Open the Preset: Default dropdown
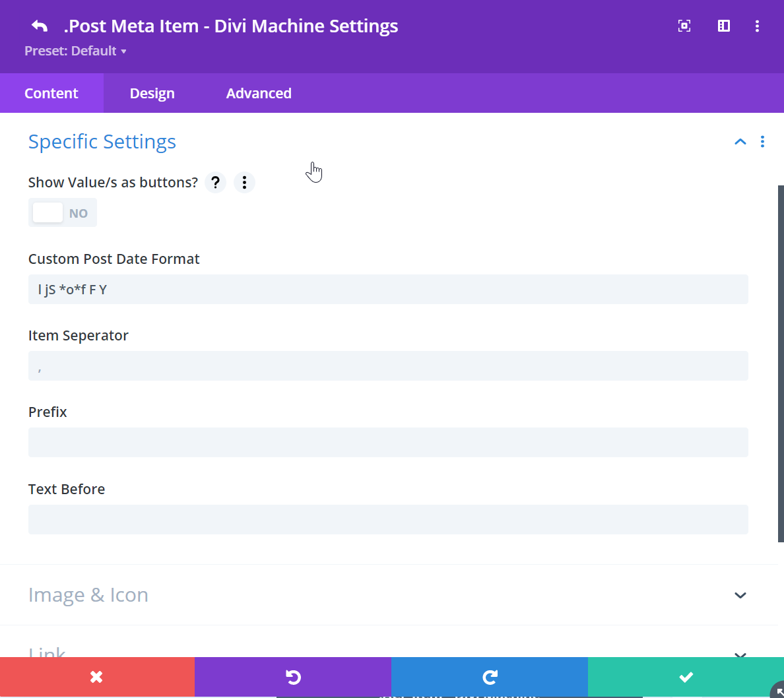Viewport: 784px width, 698px height. coord(75,51)
